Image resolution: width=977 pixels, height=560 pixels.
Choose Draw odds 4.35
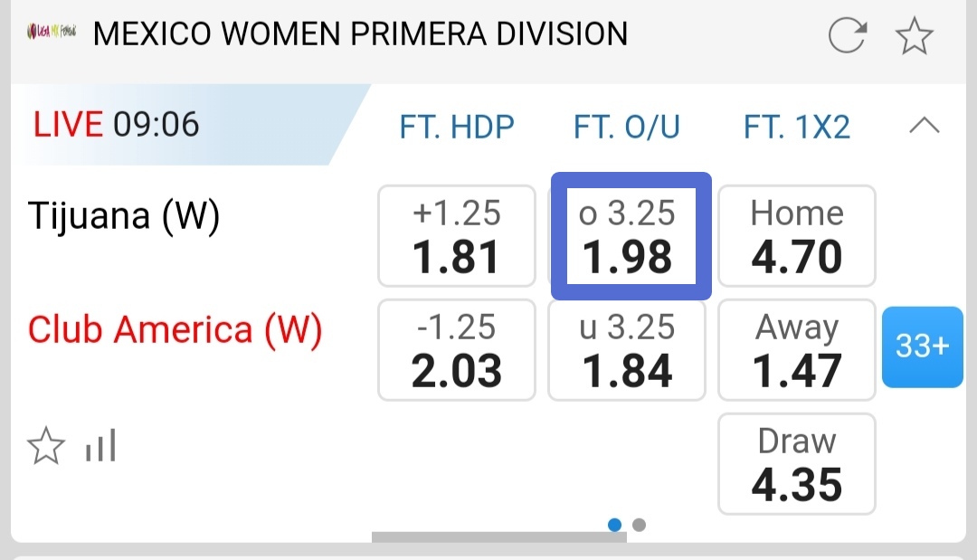tap(797, 464)
